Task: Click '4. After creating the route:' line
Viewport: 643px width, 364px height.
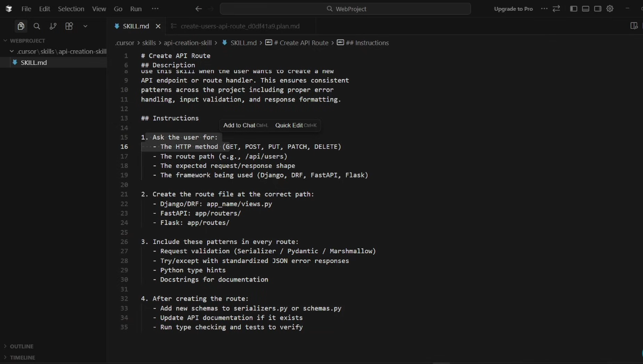Action: 195,299
